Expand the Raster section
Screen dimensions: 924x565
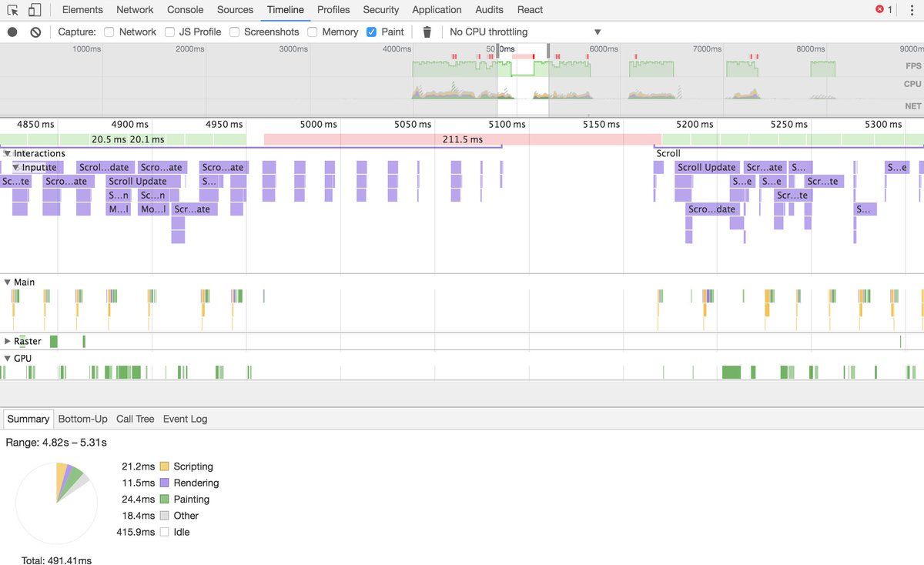8,341
